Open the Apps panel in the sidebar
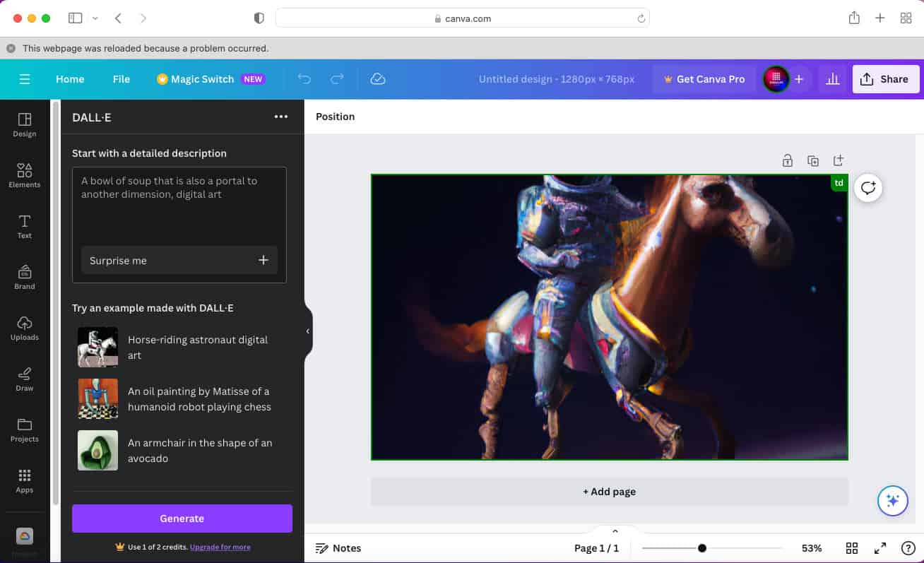The image size is (924, 563). coord(24,480)
